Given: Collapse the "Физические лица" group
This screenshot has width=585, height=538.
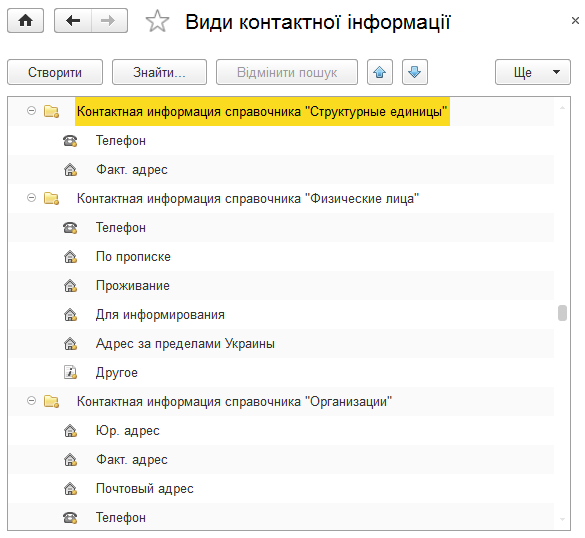Looking at the screenshot, I should tap(32, 198).
